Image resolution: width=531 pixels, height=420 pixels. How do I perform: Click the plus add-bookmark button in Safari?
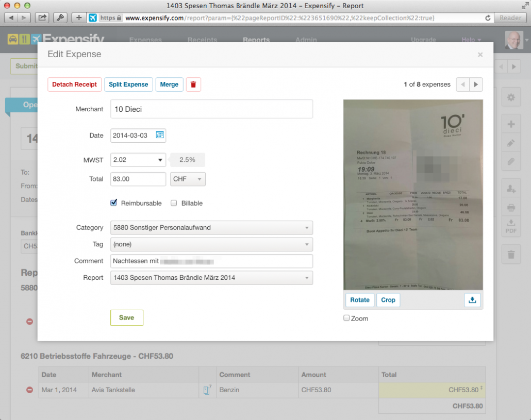coord(78,18)
